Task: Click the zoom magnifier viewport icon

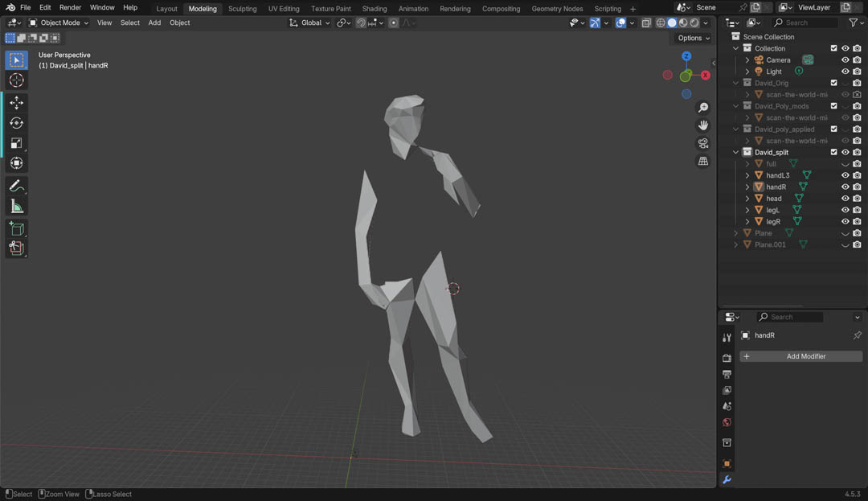Action: 703,108
